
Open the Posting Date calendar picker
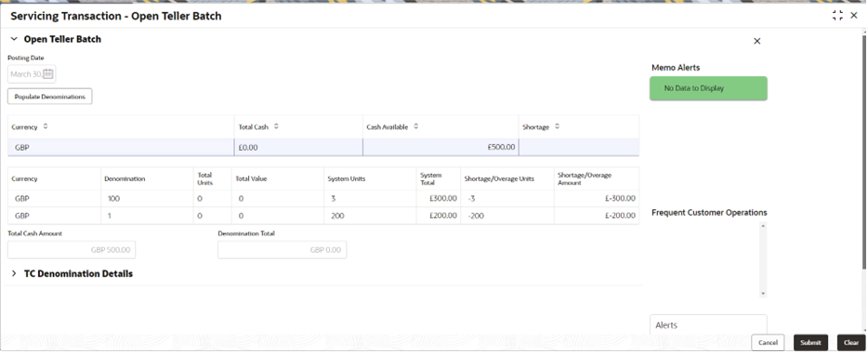click(x=48, y=74)
